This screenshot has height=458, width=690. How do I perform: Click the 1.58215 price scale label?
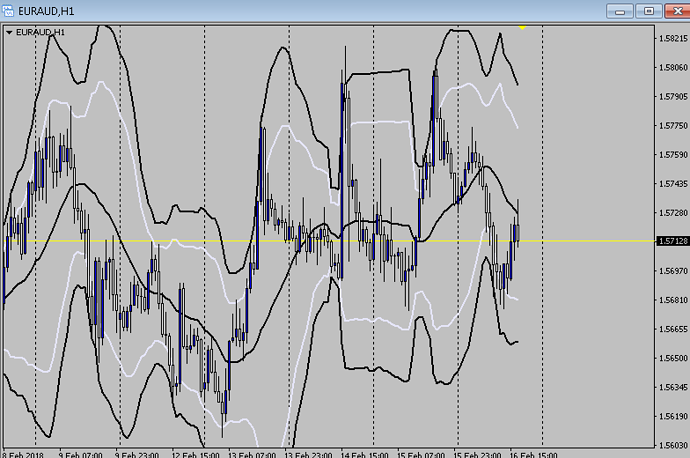coord(673,38)
